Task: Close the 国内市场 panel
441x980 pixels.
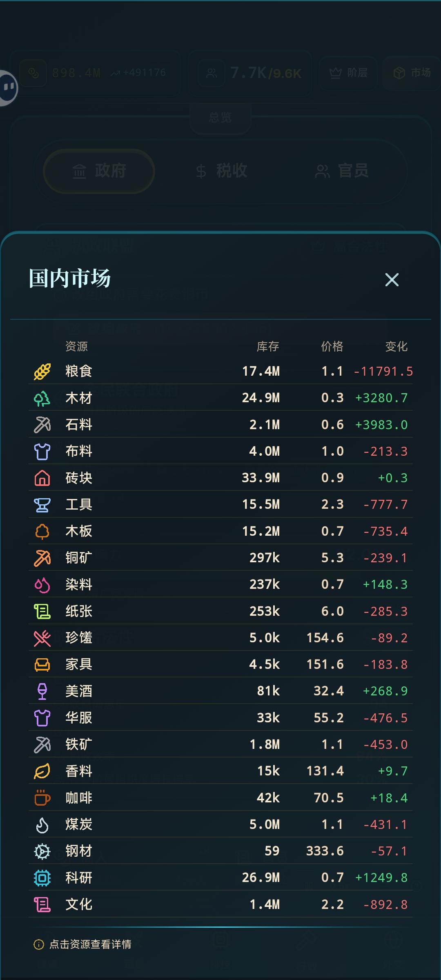Action: click(392, 280)
